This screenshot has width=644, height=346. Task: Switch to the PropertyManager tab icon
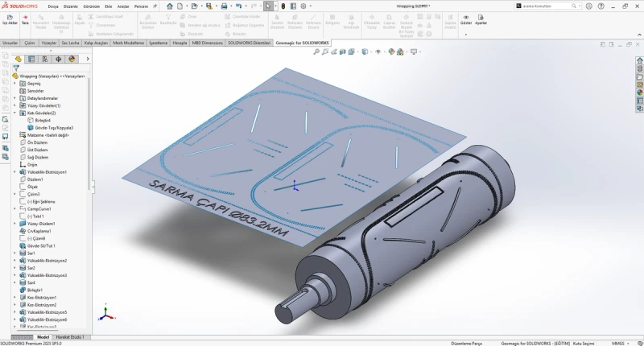tap(31, 59)
